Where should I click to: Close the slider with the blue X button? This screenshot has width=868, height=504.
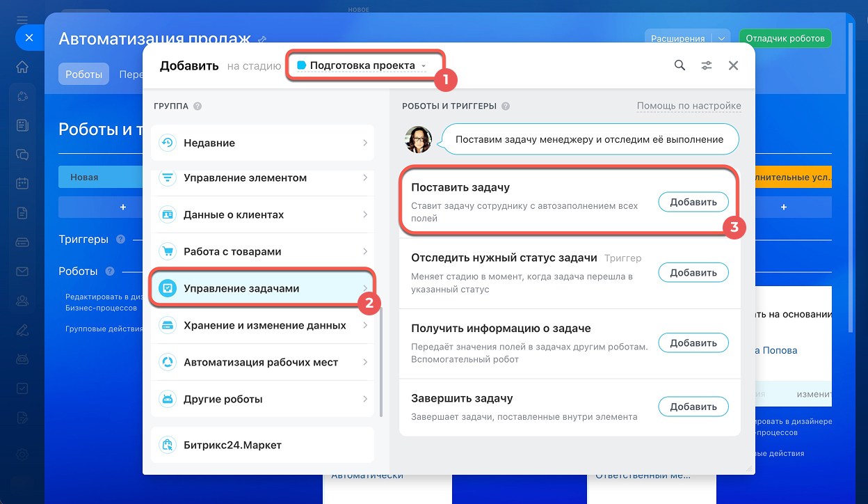29,38
